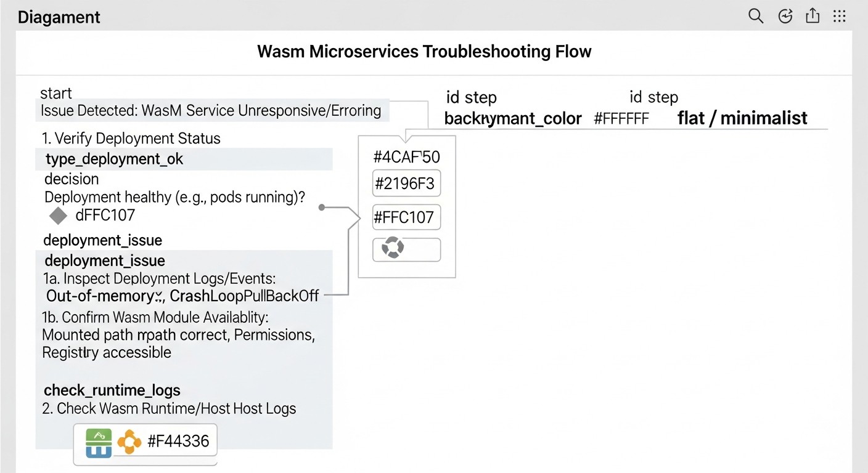Select the Diagament menu title
This screenshot has height=473, width=868.
pyautogui.click(x=59, y=17)
